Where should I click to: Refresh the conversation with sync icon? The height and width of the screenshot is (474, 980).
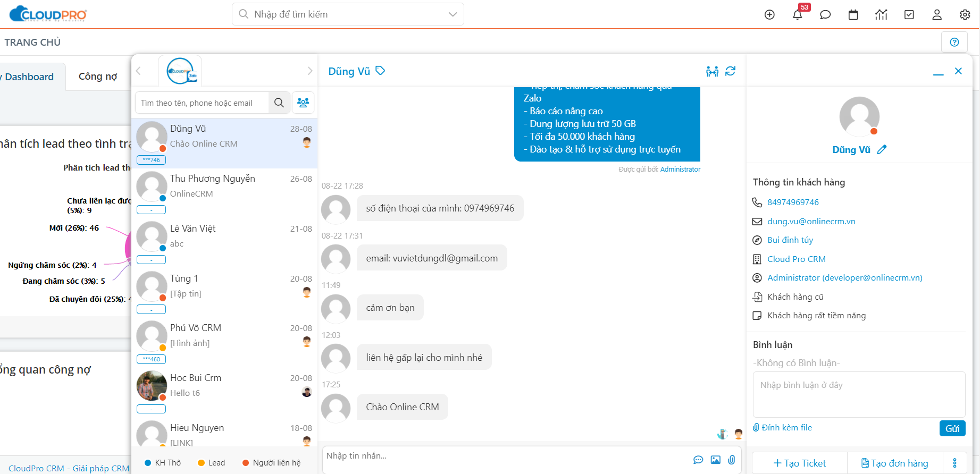click(731, 71)
